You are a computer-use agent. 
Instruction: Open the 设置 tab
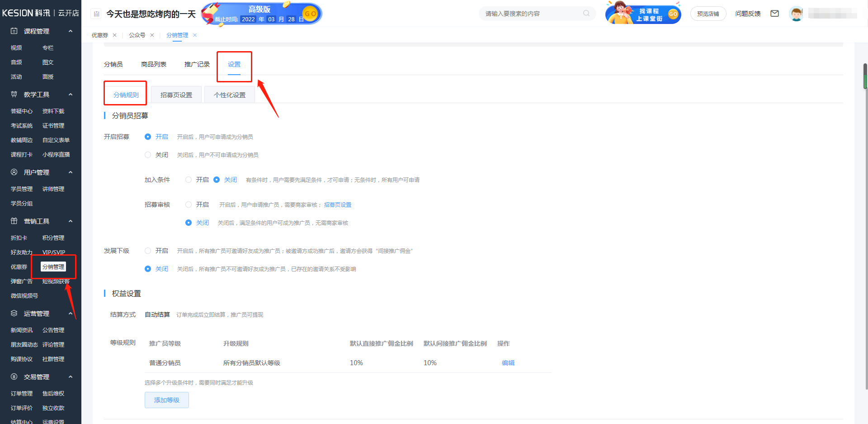(234, 64)
